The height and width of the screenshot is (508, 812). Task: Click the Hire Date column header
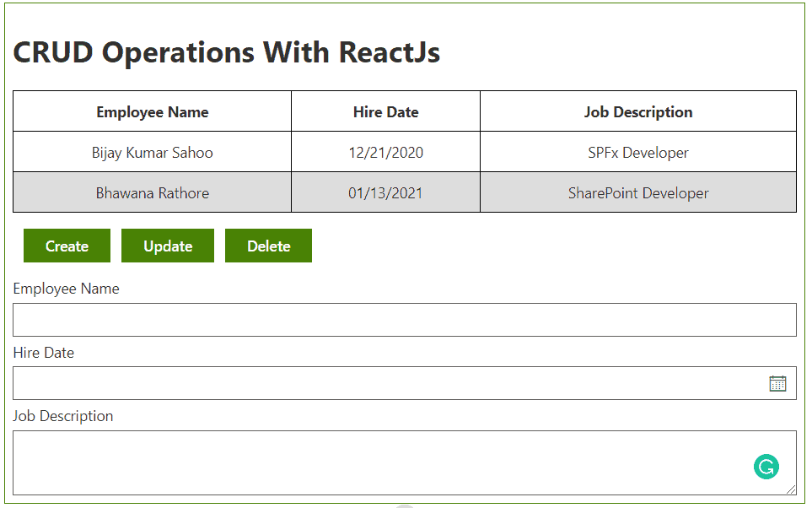(386, 111)
